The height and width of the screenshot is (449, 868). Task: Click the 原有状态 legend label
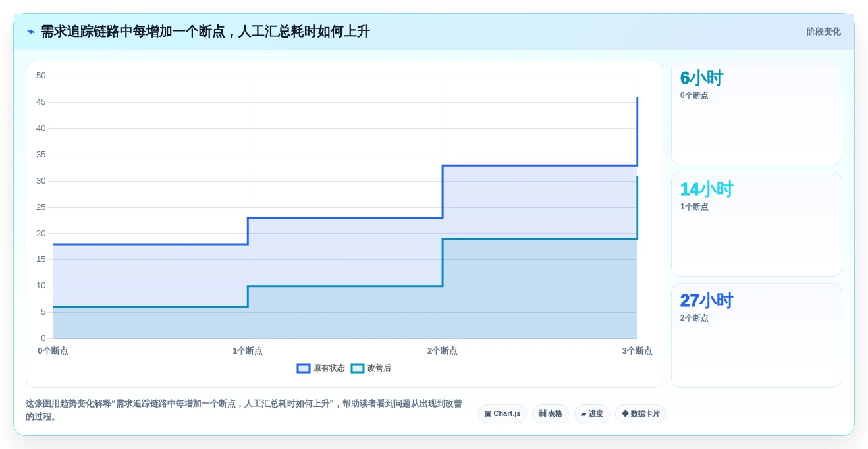tap(329, 369)
